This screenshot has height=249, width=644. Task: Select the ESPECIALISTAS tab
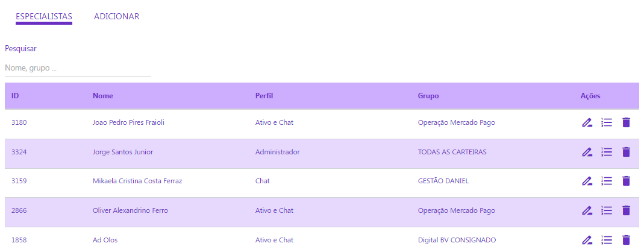point(44,16)
